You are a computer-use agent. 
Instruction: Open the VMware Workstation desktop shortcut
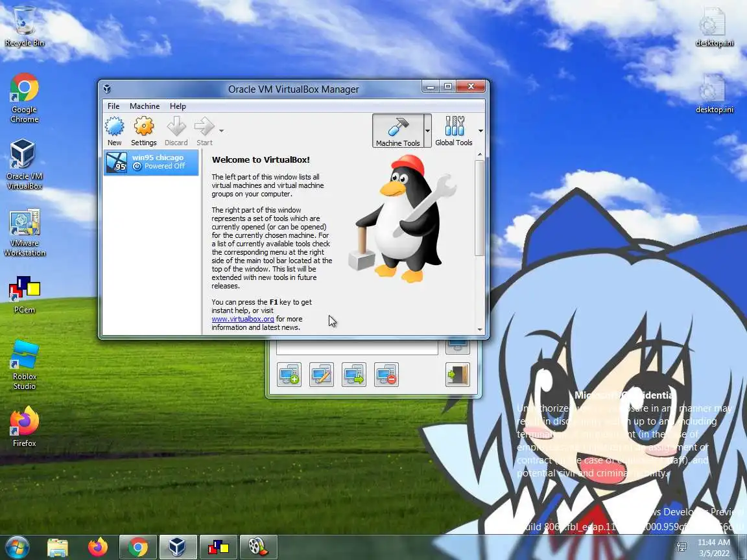point(24,233)
